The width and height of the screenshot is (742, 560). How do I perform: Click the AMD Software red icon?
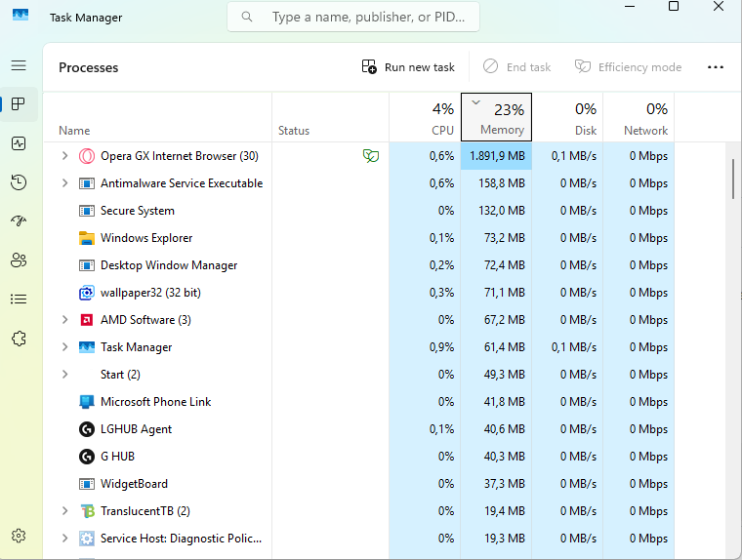pyautogui.click(x=87, y=320)
